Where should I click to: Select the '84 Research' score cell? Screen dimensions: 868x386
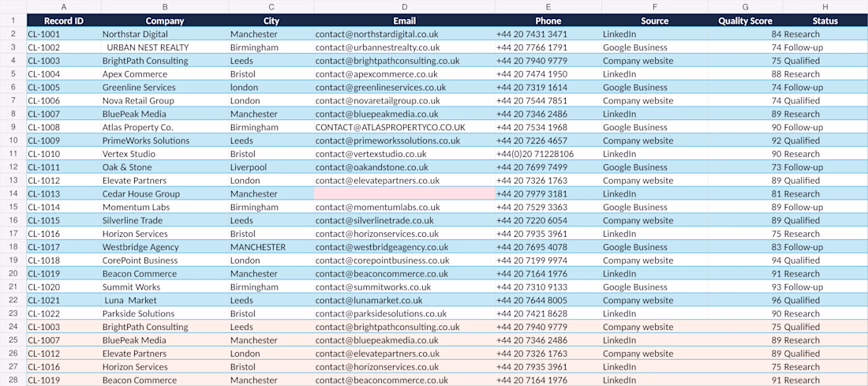(x=746, y=34)
